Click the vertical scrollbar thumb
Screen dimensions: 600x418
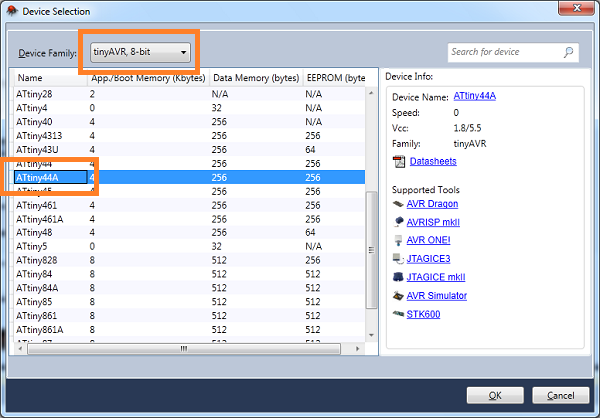[371, 250]
